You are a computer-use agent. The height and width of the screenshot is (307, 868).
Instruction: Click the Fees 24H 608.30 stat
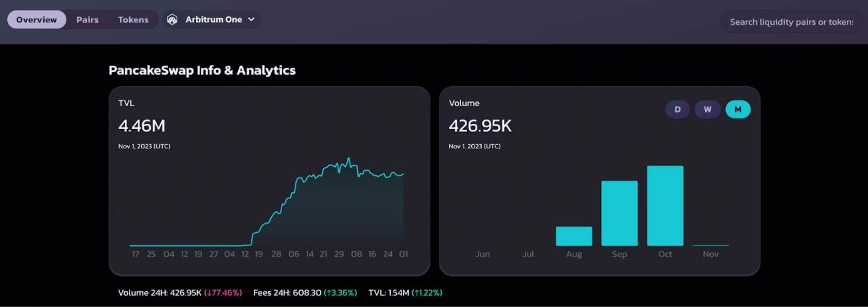click(305, 293)
